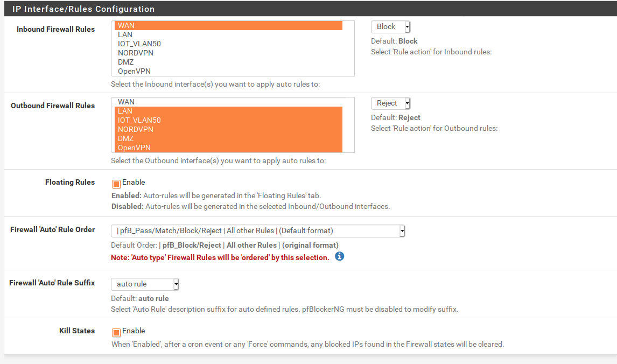Click LAN in the Outbound Firewall Rules list
This screenshot has width=617, height=364.
[229, 111]
